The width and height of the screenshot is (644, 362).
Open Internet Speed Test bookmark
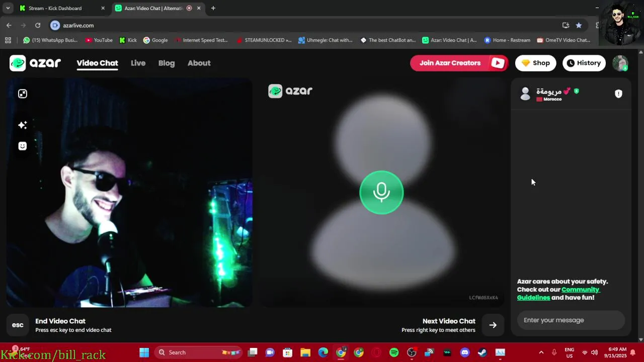[x=201, y=40]
